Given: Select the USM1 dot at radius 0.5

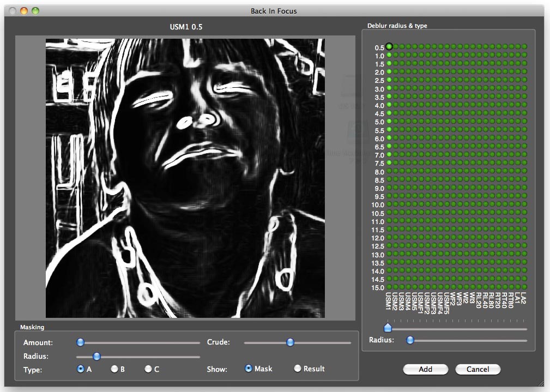Looking at the screenshot, I should click(389, 46).
